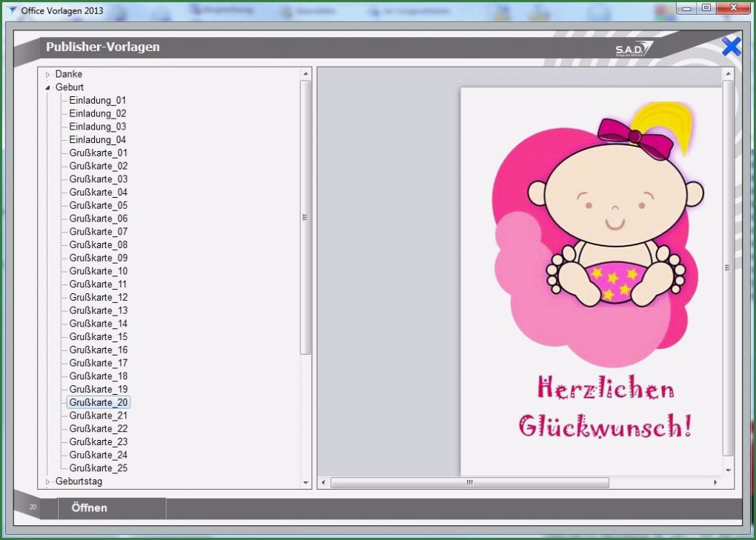Image resolution: width=756 pixels, height=540 pixels.
Task: Collapse the Geburt category
Action: [x=47, y=87]
